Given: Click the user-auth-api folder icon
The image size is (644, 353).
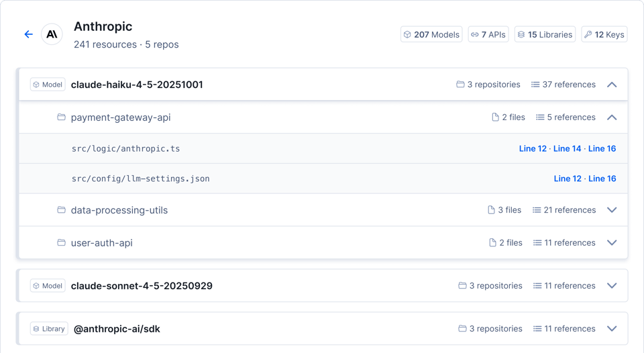Looking at the screenshot, I should coord(61,243).
